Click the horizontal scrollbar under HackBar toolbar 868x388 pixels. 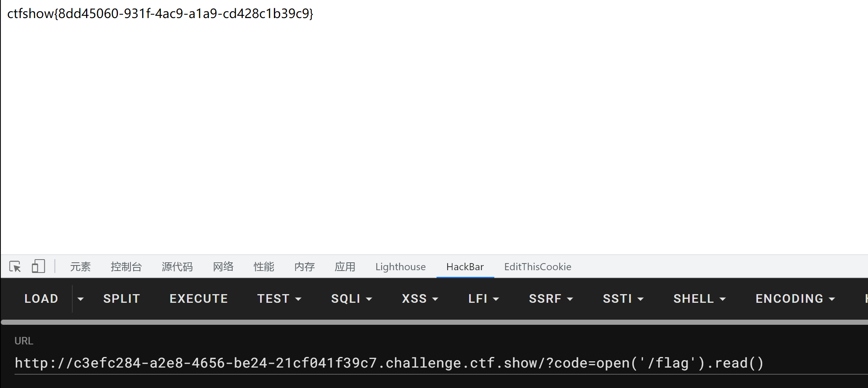click(x=434, y=322)
